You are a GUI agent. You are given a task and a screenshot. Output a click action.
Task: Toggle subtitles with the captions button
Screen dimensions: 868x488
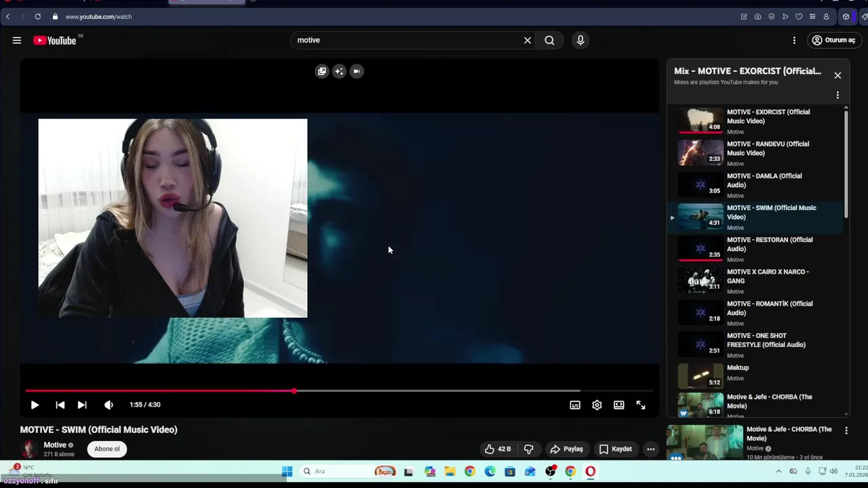[575, 405]
